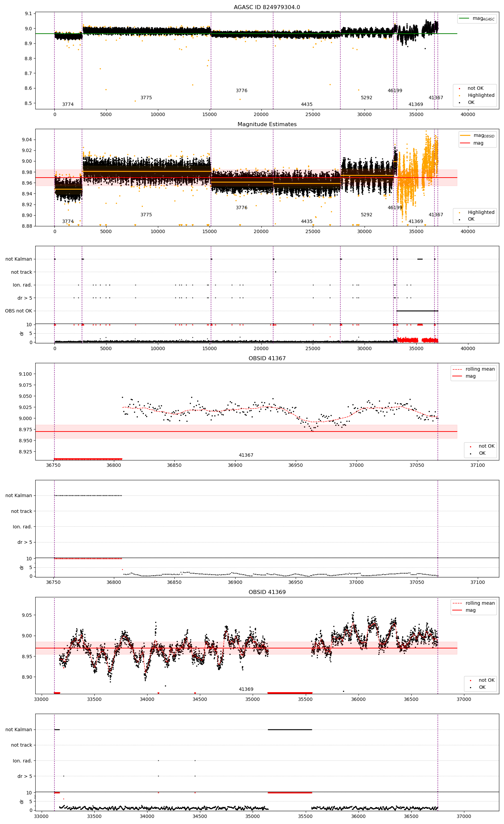504x824 pixels.
Task: Click 'Ion. rad.' label in the all-observations flags panel
Action: coord(23,285)
